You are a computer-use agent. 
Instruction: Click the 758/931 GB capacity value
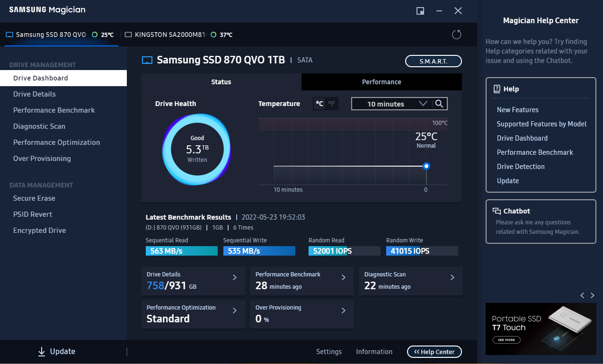[171, 285]
